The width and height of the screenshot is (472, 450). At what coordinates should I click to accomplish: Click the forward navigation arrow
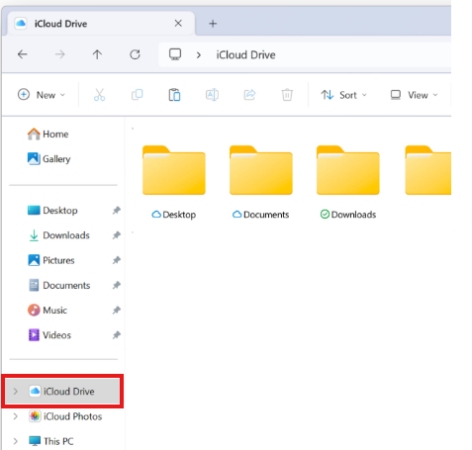(60, 54)
